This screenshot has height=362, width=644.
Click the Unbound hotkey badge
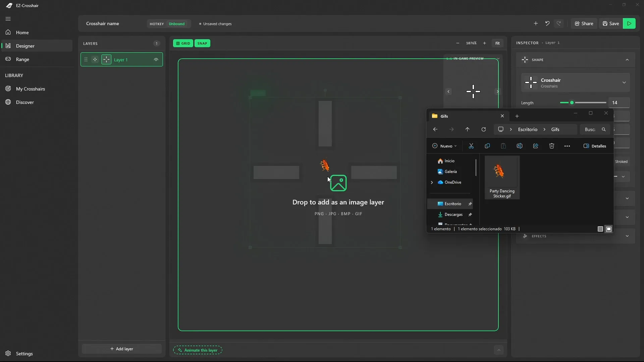click(177, 24)
